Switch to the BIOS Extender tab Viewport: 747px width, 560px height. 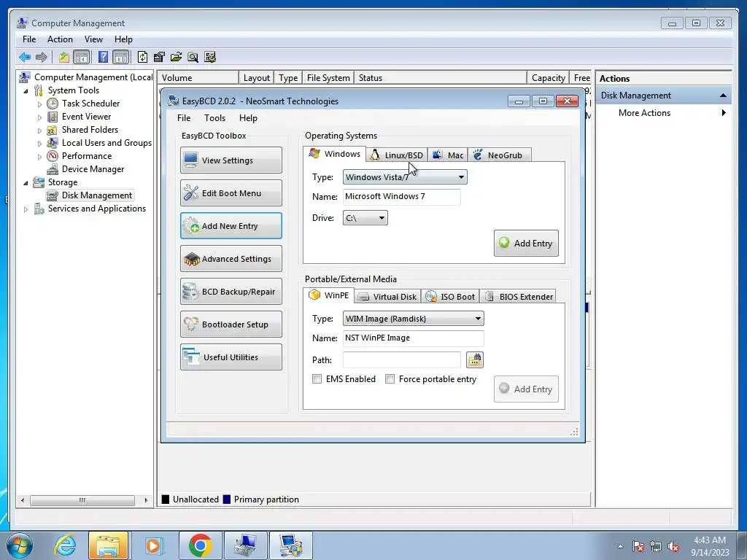coord(519,297)
